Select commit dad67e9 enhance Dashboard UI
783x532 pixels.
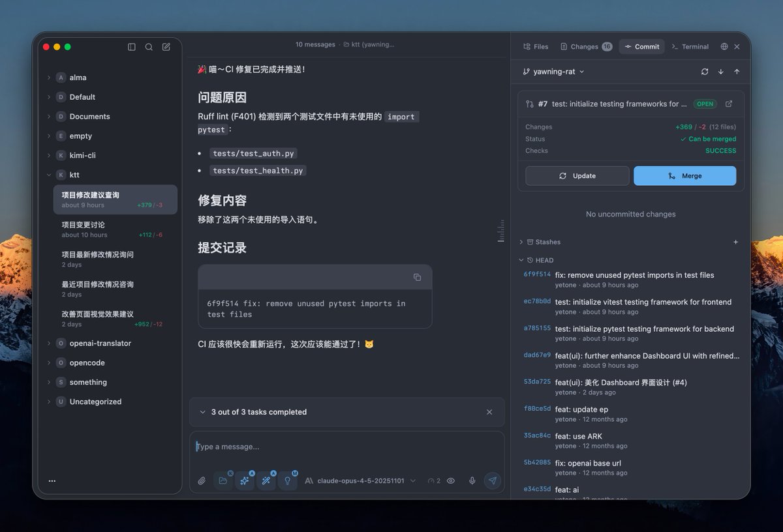click(632, 361)
